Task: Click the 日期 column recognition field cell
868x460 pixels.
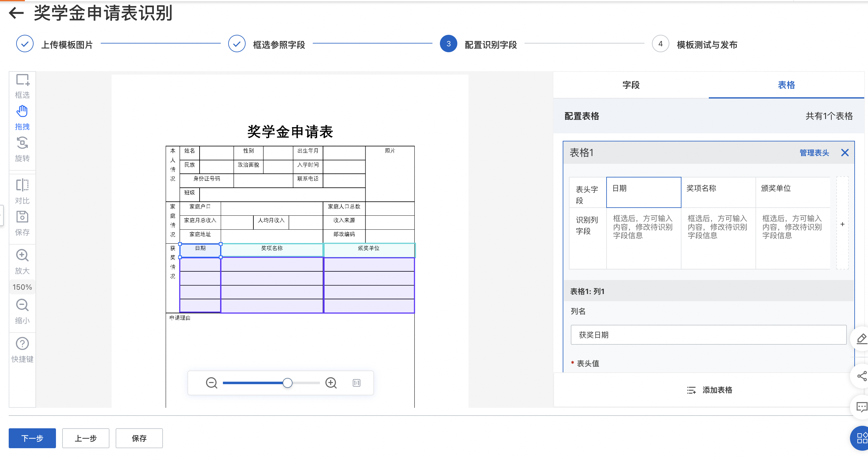Action: click(644, 238)
